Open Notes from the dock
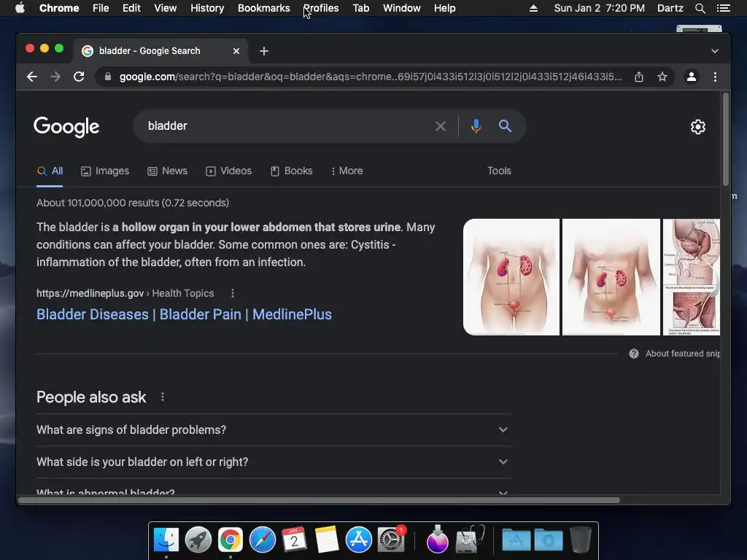Viewport: 747px width, 560px height. coord(326,540)
